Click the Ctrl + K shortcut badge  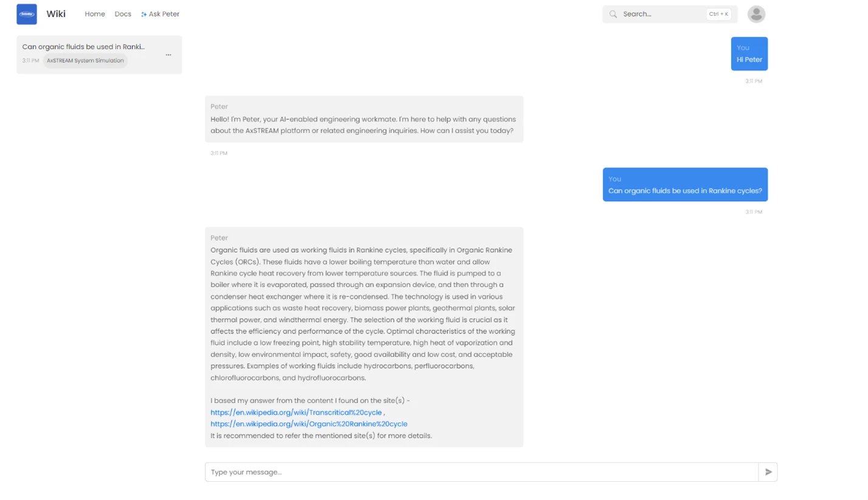pos(718,14)
